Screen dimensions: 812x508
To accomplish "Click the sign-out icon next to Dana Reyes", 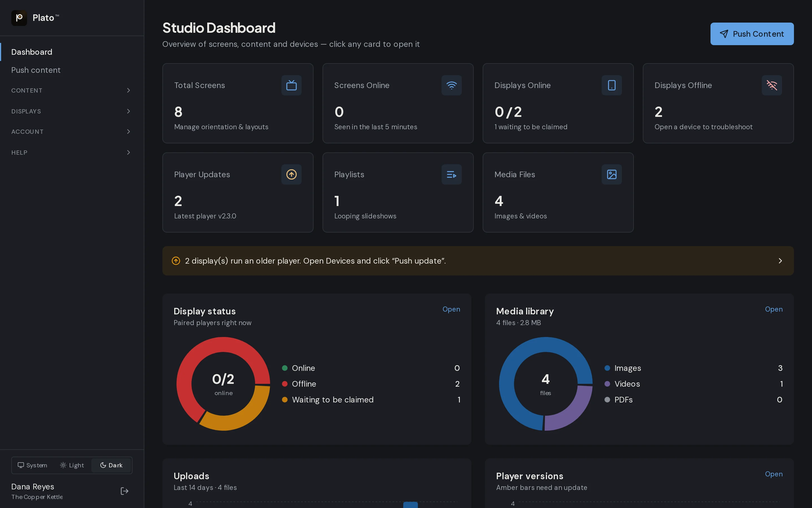I will (x=125, y=491).
